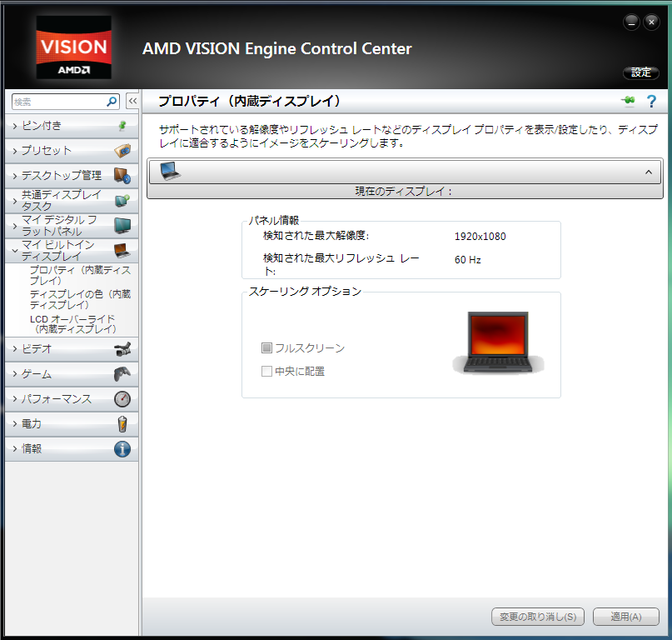Click the laptop scaling preview image

pyautogui.click(x=498, y=342)
